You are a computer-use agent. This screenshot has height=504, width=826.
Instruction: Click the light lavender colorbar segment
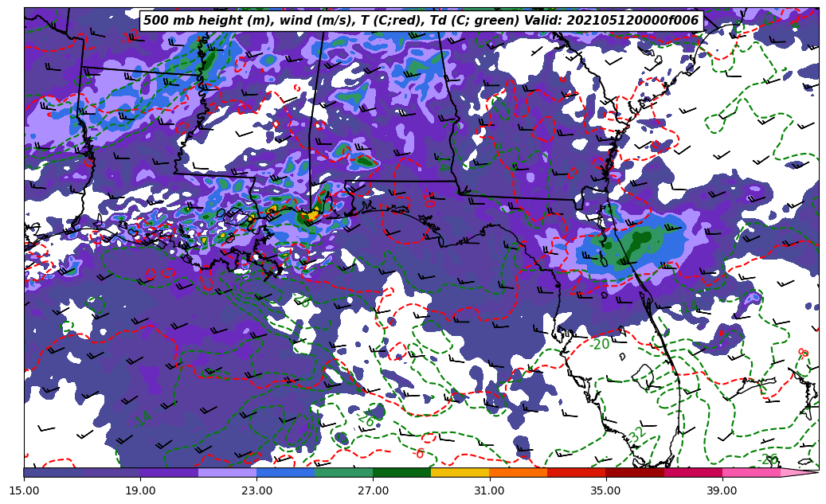click(x=227, y=472)
